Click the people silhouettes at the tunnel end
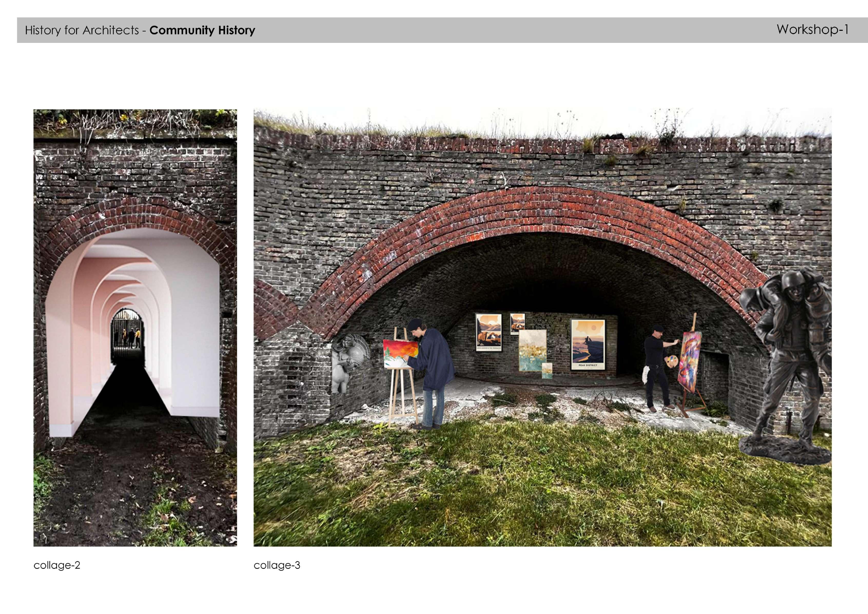 coord(131,338)
